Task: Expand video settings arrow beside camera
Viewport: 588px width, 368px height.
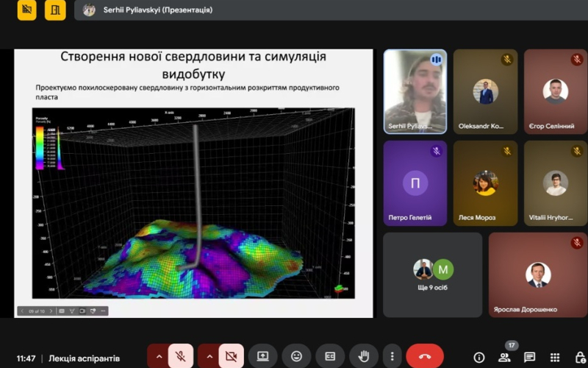Action: [209, 356]
